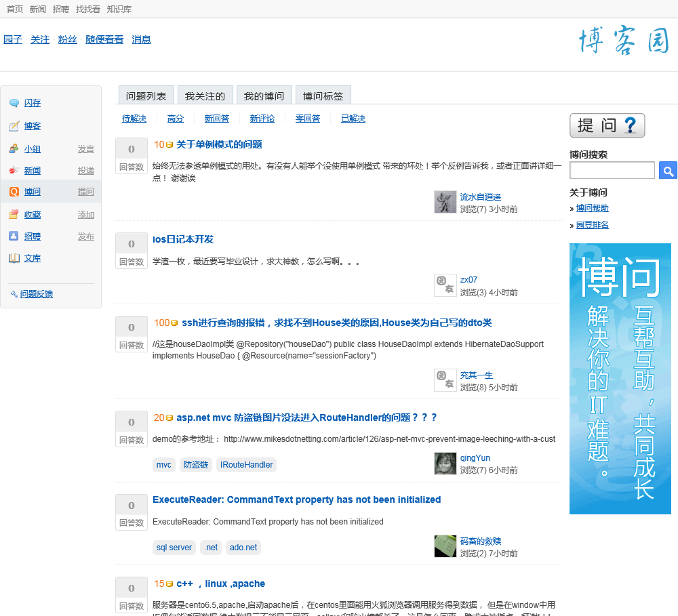
Task: Open the 关于单例模式的问题 question
Action: 219,144
